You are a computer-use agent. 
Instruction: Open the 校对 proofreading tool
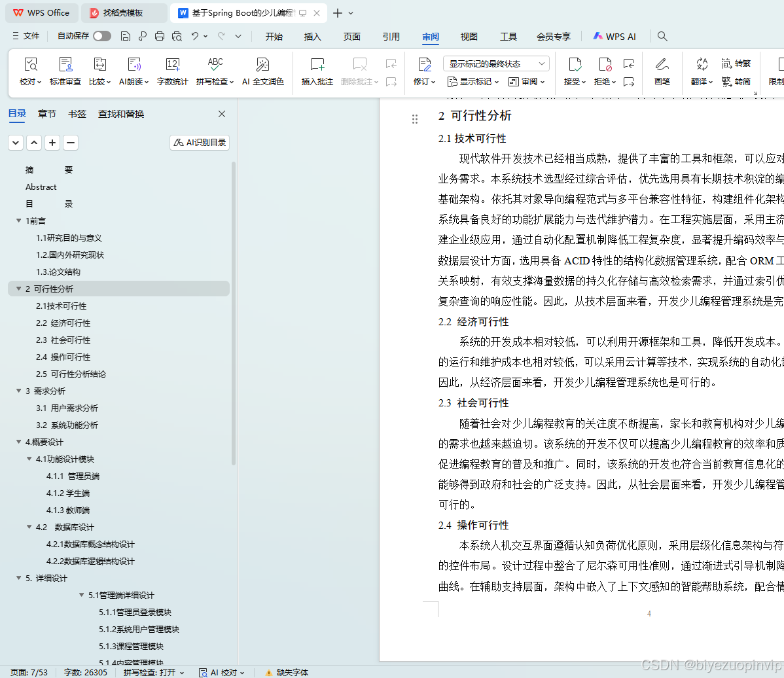31,71
